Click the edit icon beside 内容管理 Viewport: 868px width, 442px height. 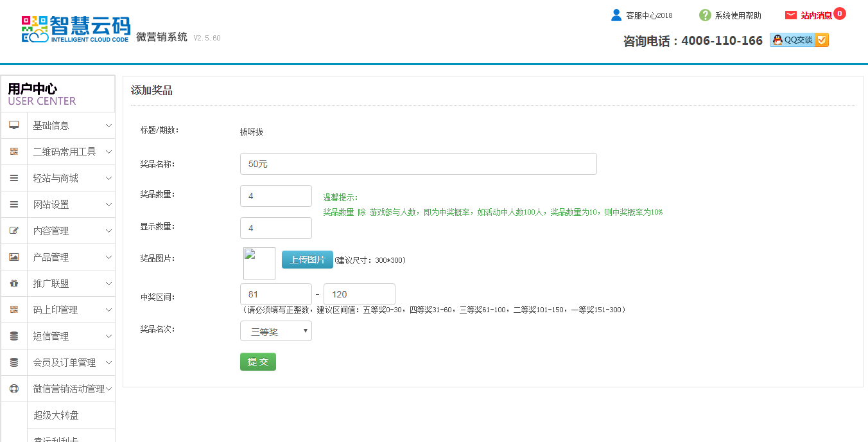[x=14, y=231]
